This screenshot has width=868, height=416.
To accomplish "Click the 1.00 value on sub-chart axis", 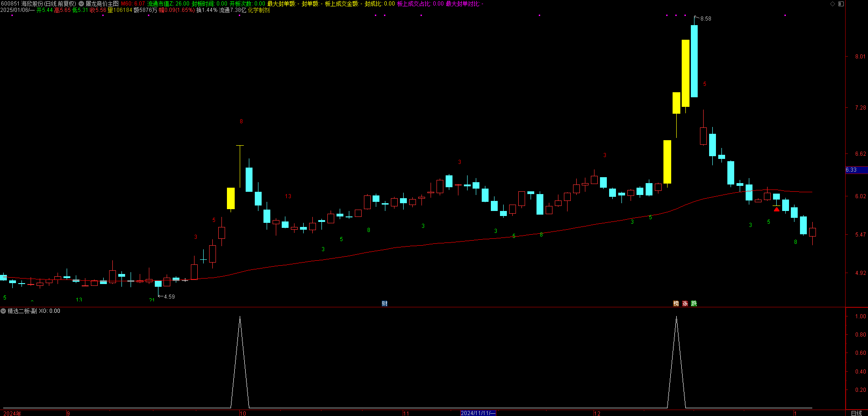I will click(x=860, y=316).
